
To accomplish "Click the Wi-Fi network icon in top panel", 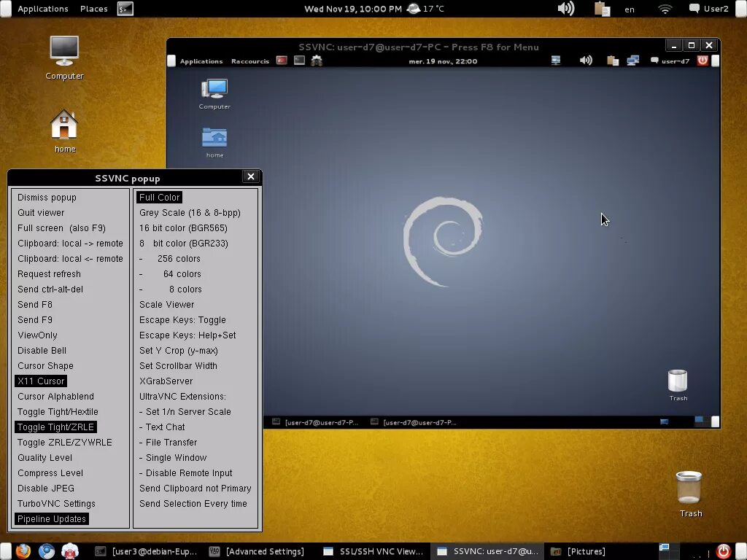I will point(665,9).
